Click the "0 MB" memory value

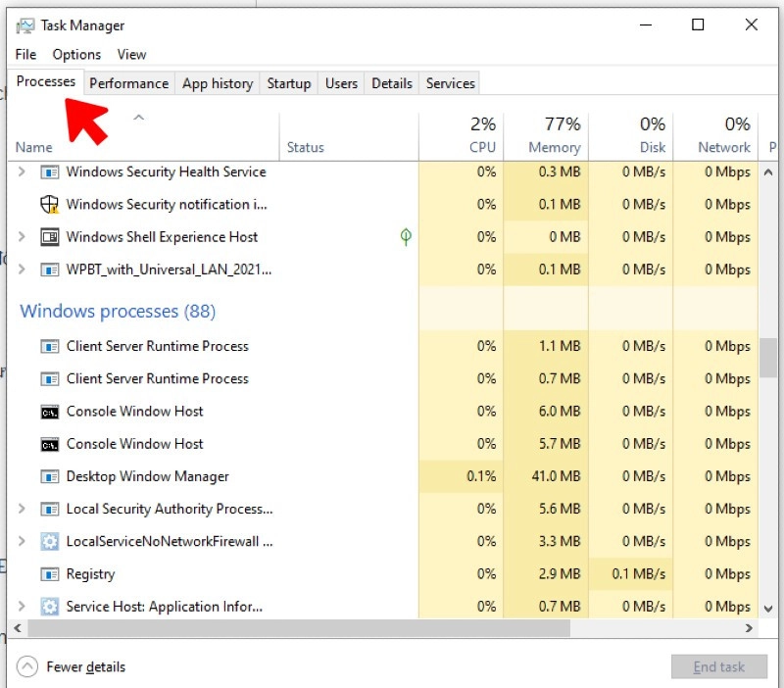[565, 236]
